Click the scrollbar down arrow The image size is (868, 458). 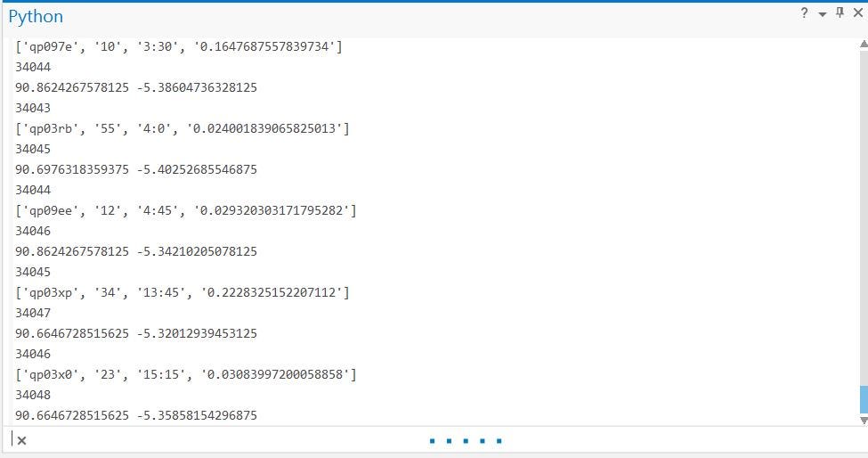pyautogui.click(x=864, y=421)
